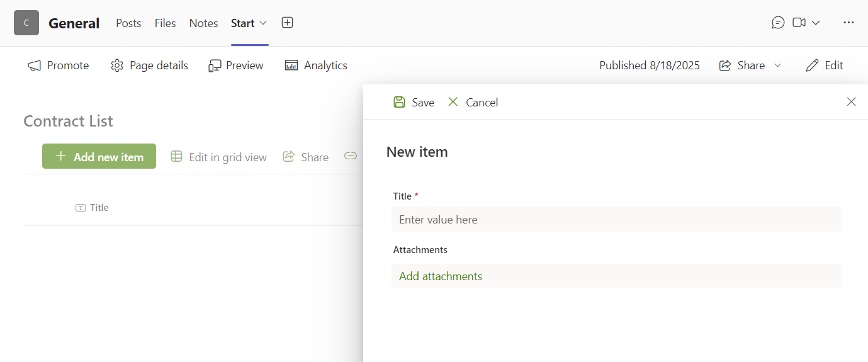Expand the Start tab dropdown chevron
868x362 pixels.
coord(263,23)
